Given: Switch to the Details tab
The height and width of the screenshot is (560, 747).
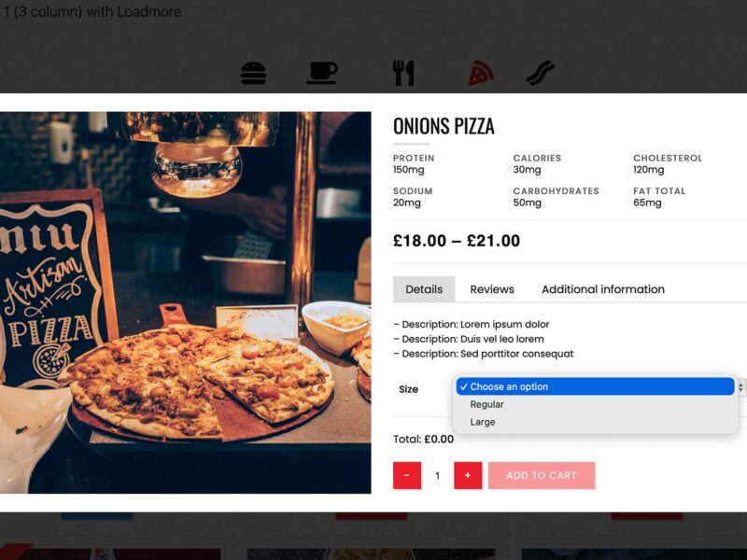Looking at the screenshot, I should click(x=424, y=289).
